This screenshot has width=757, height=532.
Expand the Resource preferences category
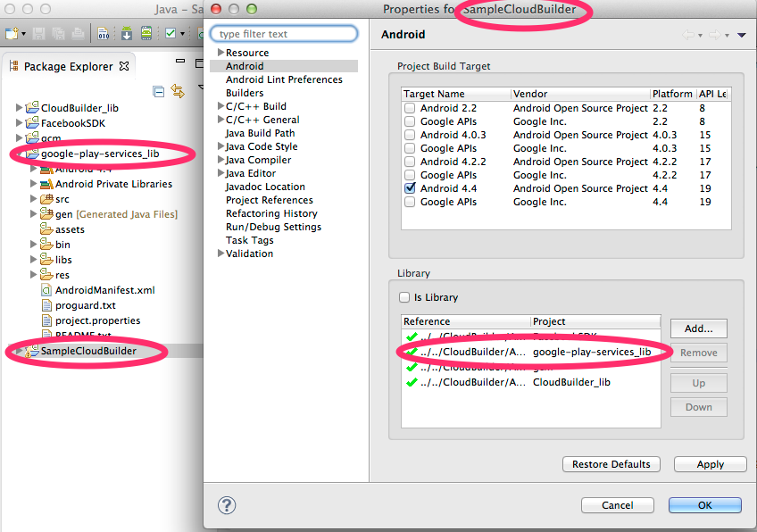click(220, 52)
